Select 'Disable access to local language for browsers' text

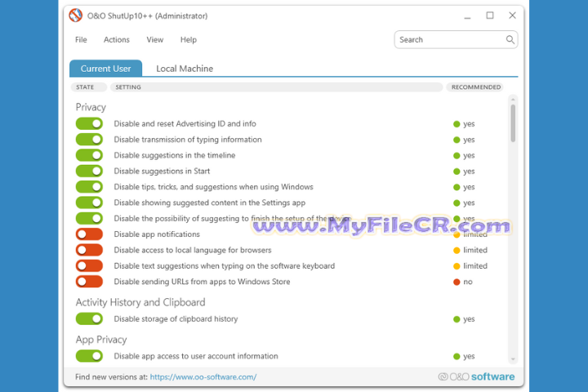point(193,250)
